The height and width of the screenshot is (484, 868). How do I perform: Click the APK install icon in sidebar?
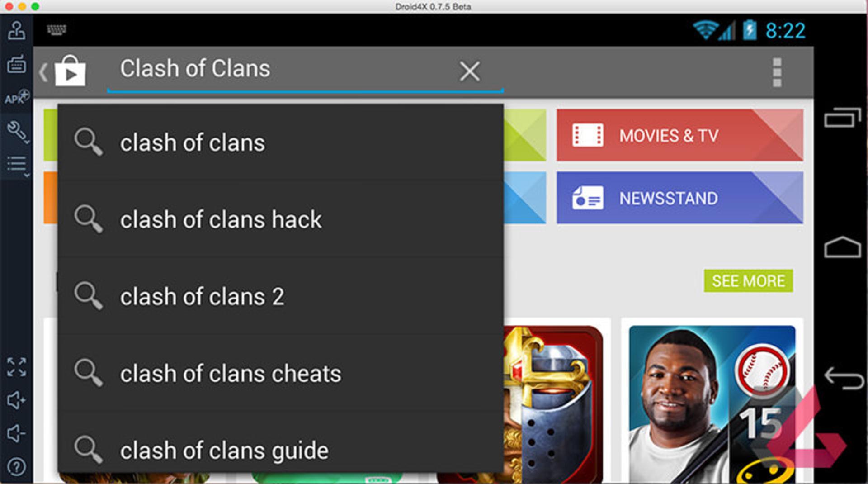tap(17, 97)
